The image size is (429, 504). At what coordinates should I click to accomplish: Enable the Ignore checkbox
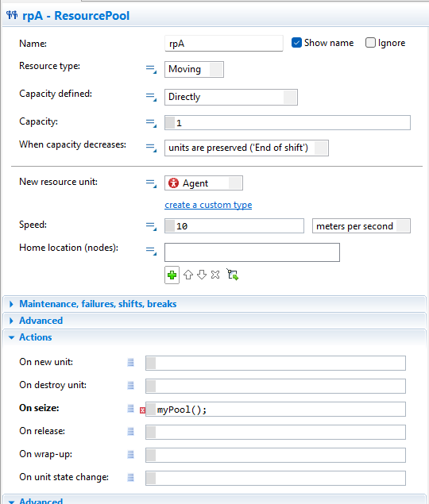pos(370,43)
